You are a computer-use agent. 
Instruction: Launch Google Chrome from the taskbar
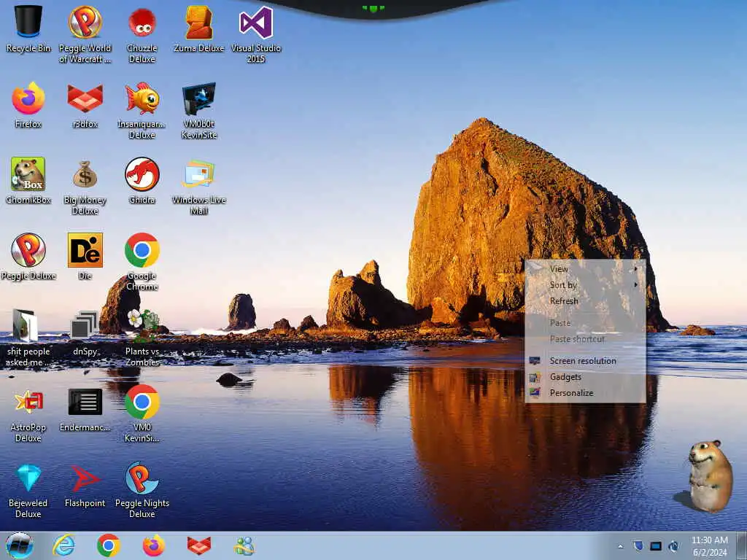coord(109,545)
